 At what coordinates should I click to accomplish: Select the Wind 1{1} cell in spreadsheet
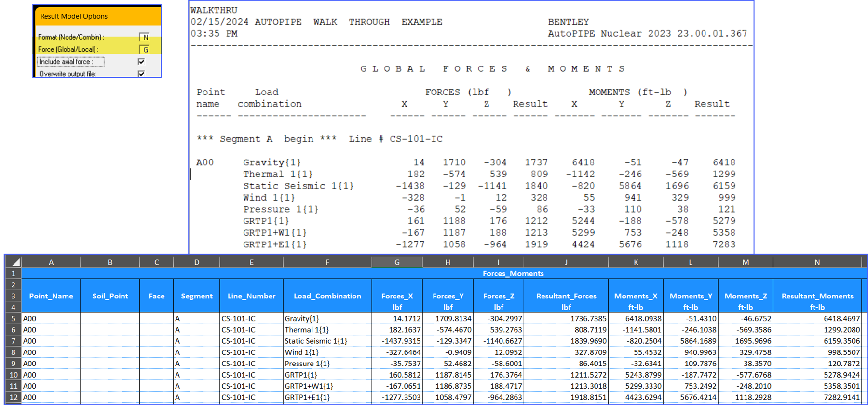click(327, 352)
